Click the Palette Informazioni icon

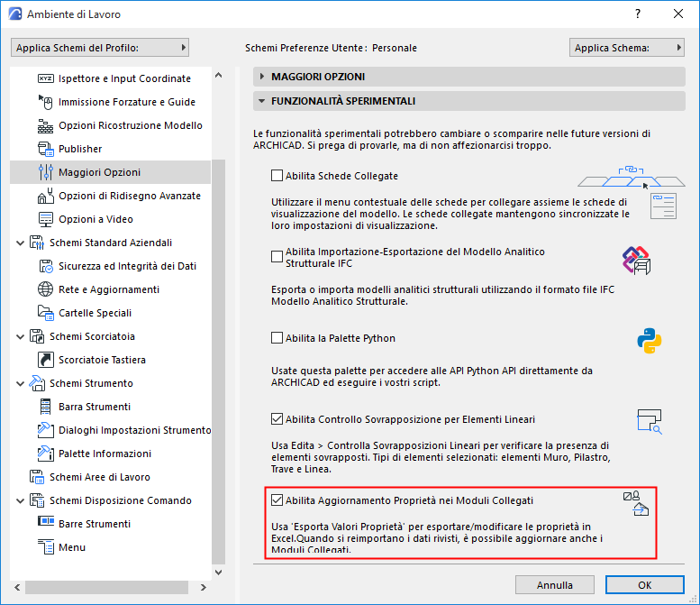(46, 454)
